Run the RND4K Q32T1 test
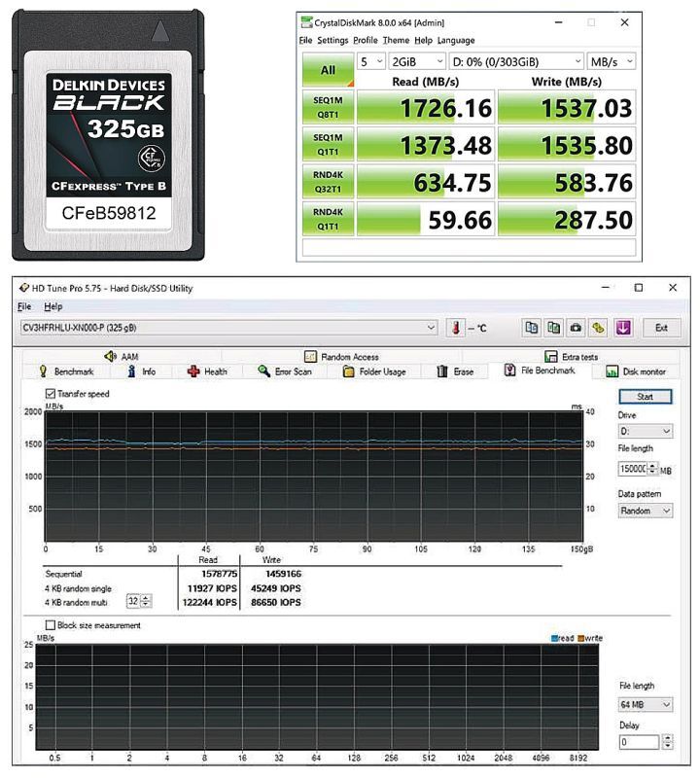 pos(328,182)
